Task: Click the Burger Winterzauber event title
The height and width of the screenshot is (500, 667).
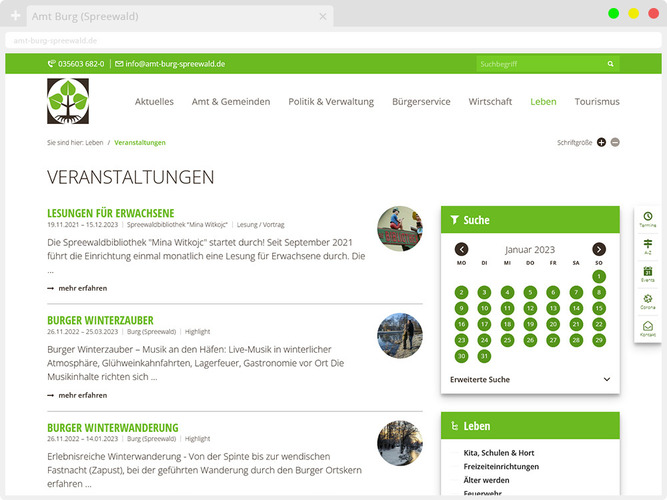Action: tap(99, 320)
